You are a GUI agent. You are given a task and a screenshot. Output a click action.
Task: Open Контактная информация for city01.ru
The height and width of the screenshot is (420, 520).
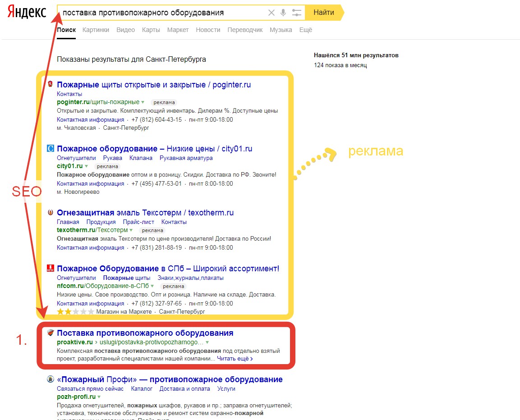point(90,184)
